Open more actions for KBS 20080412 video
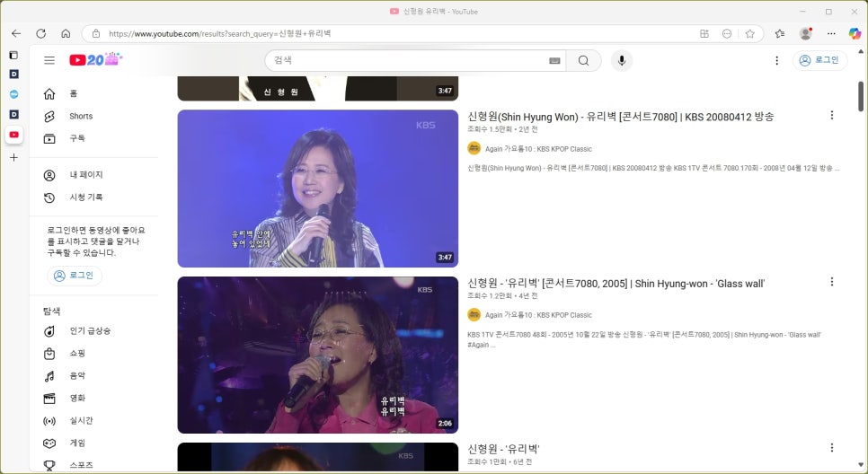The width and height of the screenshot is (868, 474). coord(831,115)
